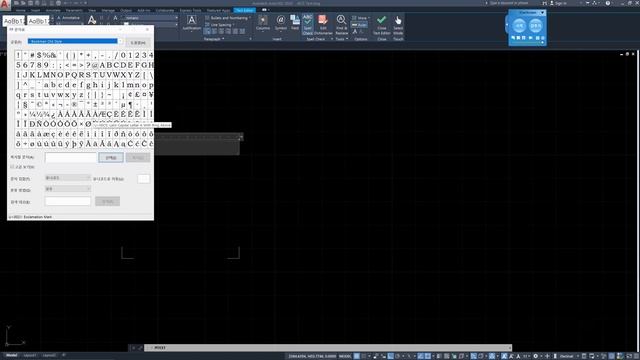The width and height of the screenshot is (640, 360).
Task: Click the Justification tool in Paragraph panel
Action: pos(191,23)
